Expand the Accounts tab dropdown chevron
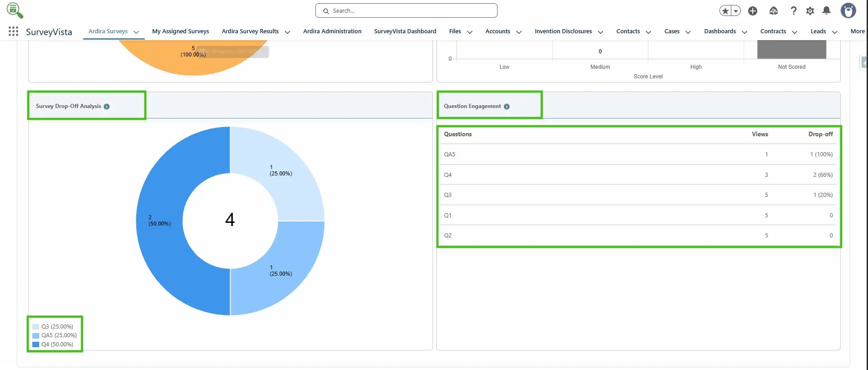 tap(519, 32)
